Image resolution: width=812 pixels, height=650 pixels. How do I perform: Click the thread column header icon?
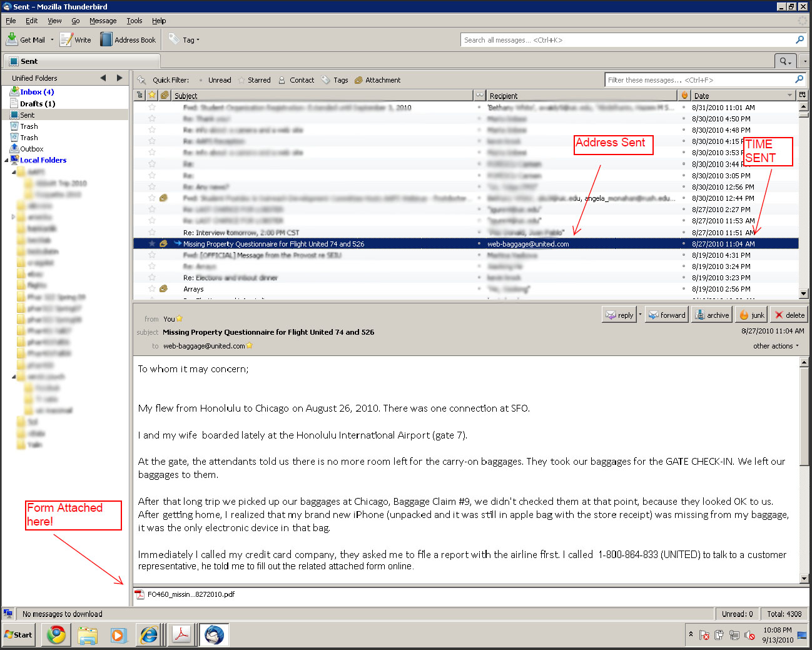click(x=140, y=95)
